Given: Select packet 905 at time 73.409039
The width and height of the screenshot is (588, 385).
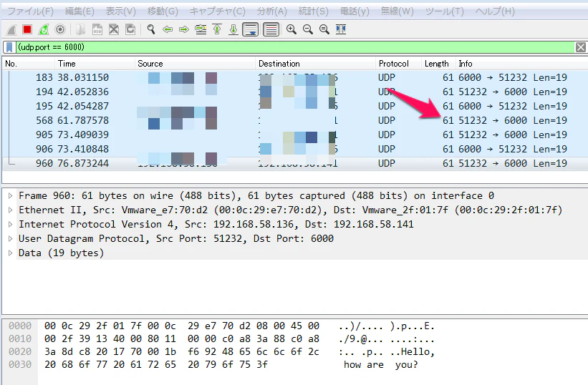Looking at the screenshot, I should click(x=295, y=135).
